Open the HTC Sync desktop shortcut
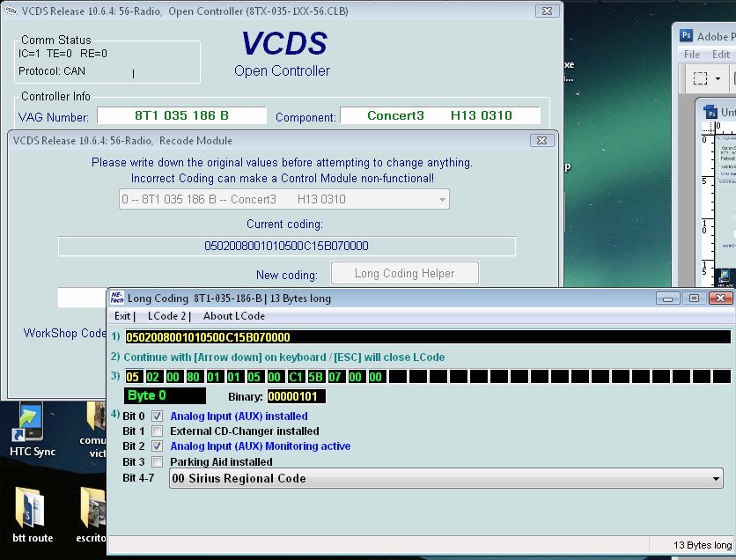Screen dimensions: 736x560 click(32, 430)
